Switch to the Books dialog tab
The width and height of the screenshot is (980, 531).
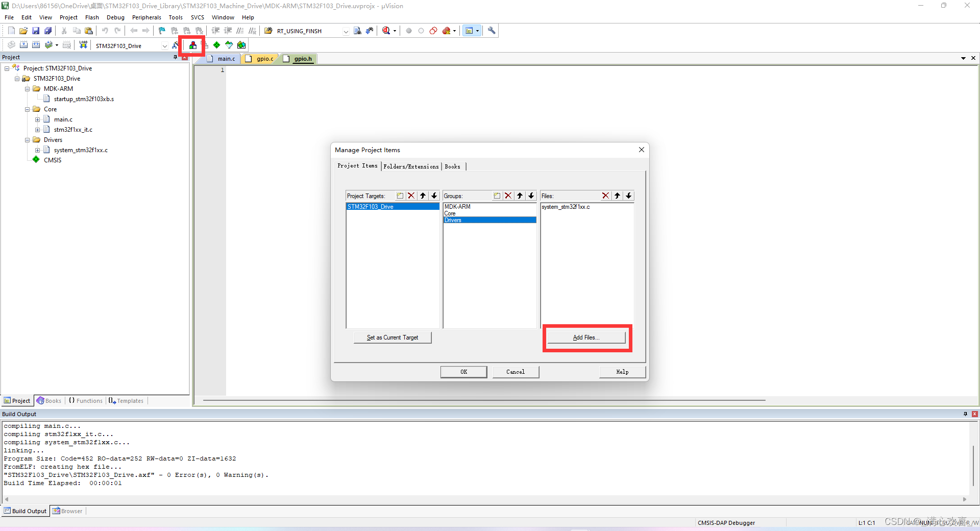453,166
